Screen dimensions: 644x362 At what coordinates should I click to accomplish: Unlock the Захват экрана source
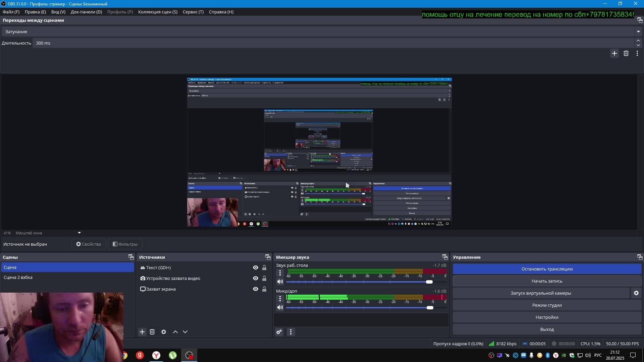pyautogui.click(x=264, y=289)
